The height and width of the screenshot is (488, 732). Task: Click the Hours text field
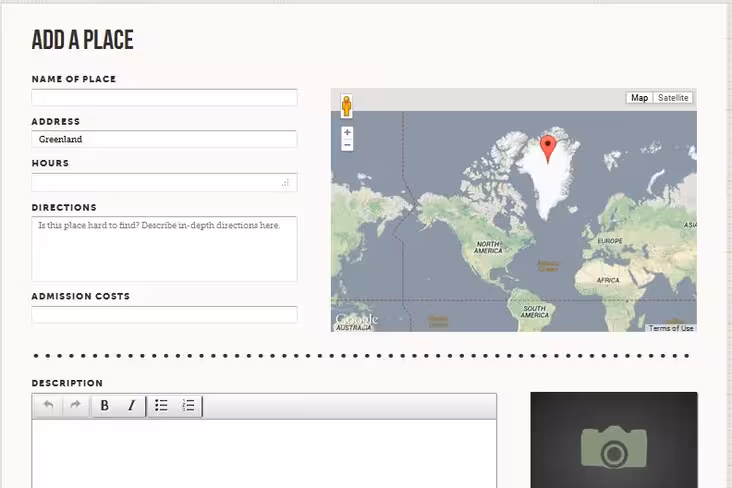tap(164, 182)
